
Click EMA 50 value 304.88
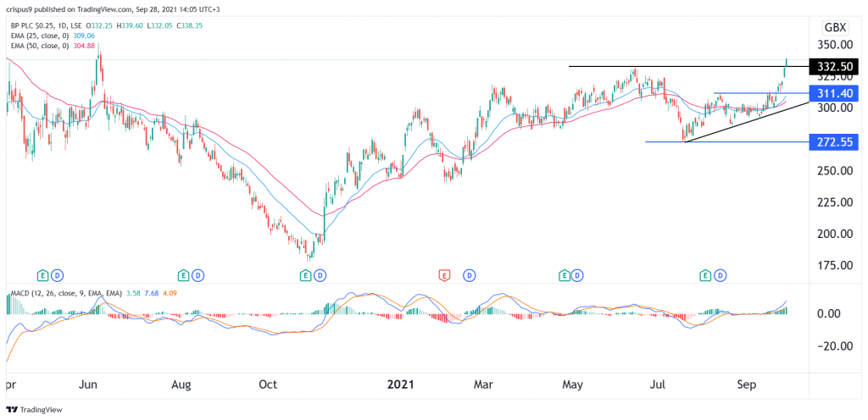(85, 46)
